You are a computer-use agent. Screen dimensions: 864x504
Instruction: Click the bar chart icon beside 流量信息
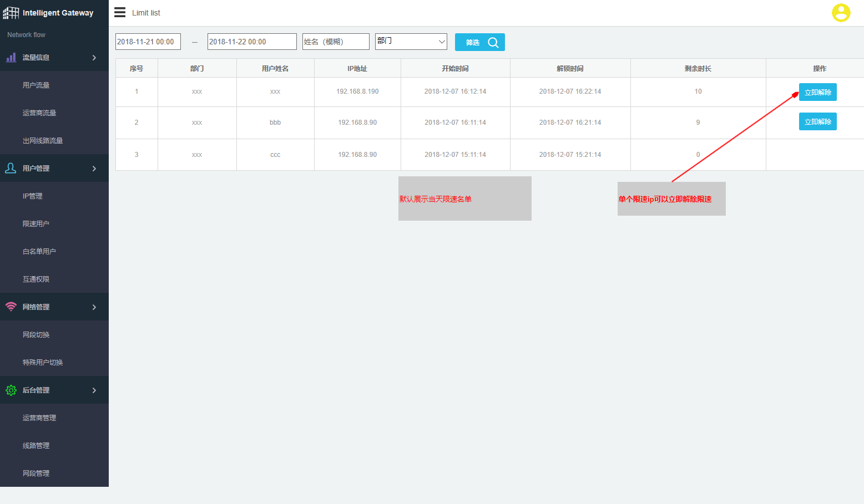click(11, 57)
